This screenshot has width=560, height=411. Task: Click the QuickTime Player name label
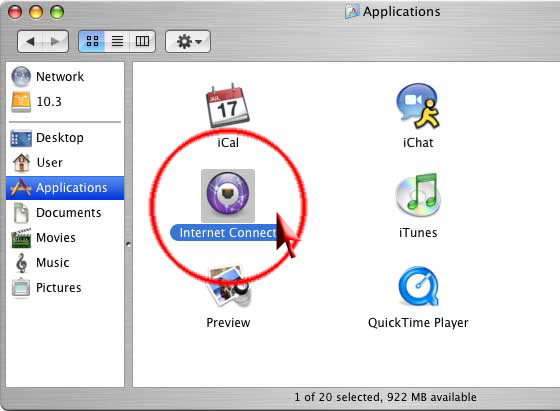click(x=418, y=323)
